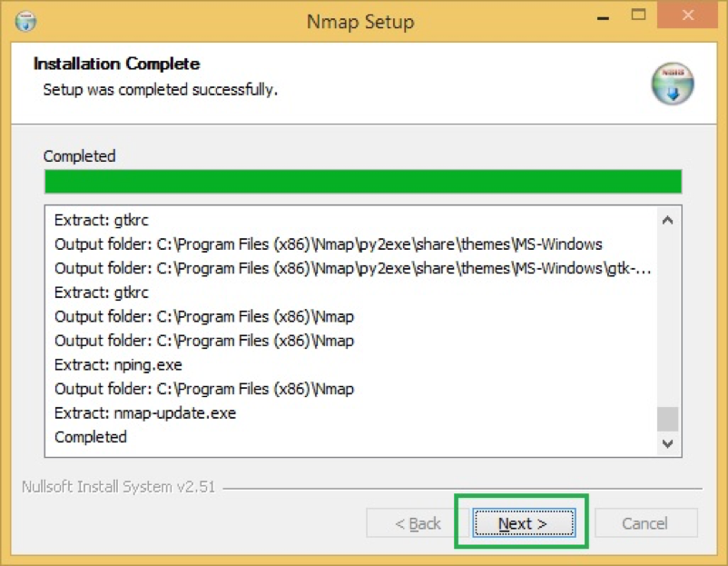Image resolution: width=728 pixels, height=566 pixels.
Task: Click the Next button to continue
Action: point(520,522)
